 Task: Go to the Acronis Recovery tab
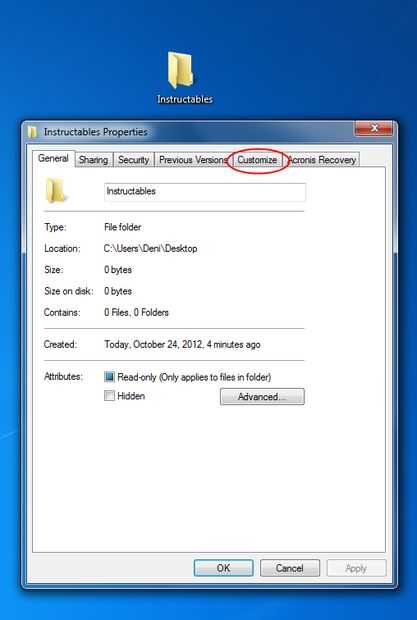click(x=322, y=160)
